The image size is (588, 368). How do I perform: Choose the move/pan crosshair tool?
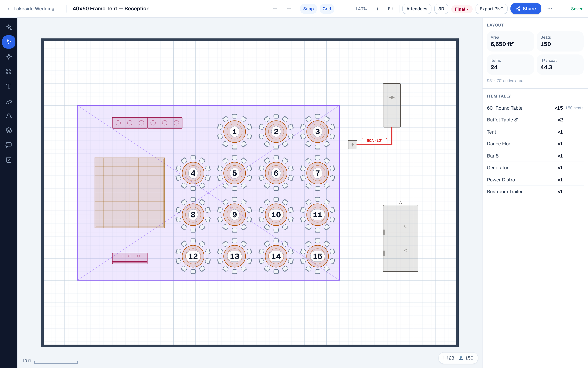point(9,57)
